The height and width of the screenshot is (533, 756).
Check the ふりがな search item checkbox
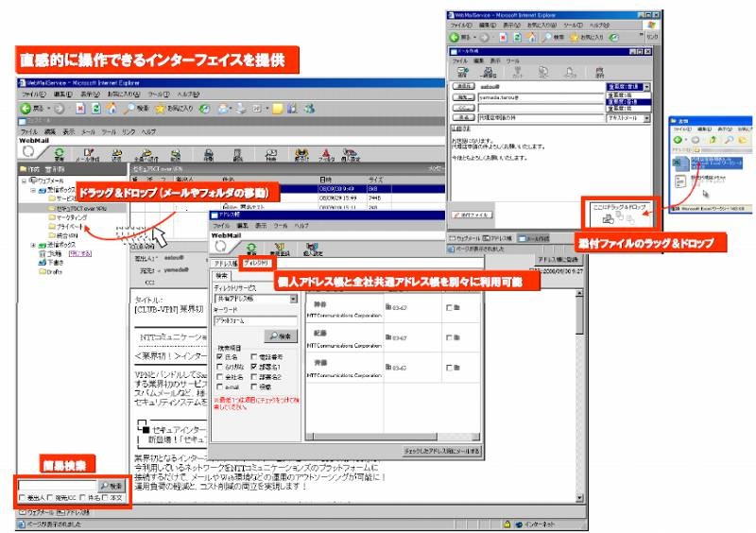[219, 367]
